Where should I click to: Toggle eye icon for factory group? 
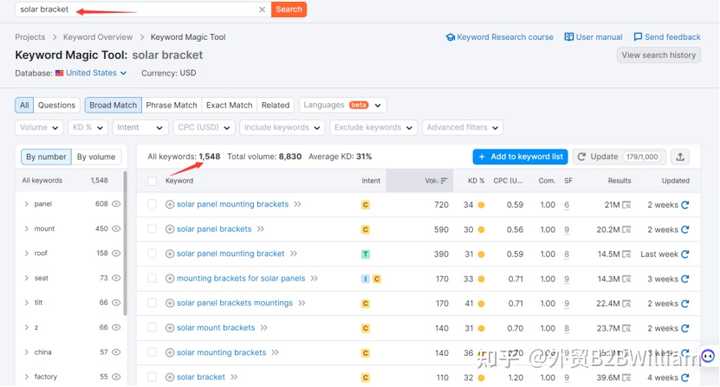coord(116,376)
